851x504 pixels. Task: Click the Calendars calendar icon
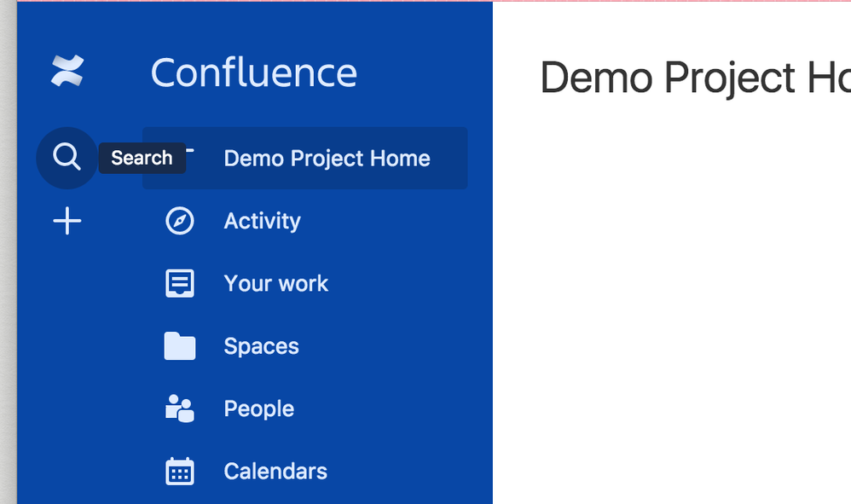click(x=180, y=471)
